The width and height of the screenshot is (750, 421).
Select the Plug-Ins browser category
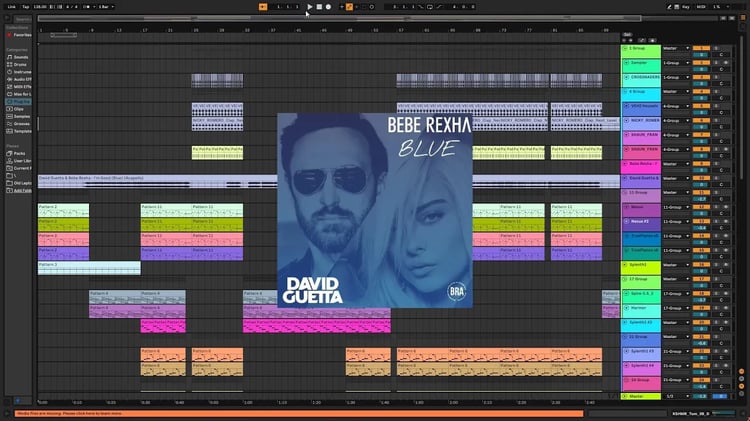coord(18,101)
